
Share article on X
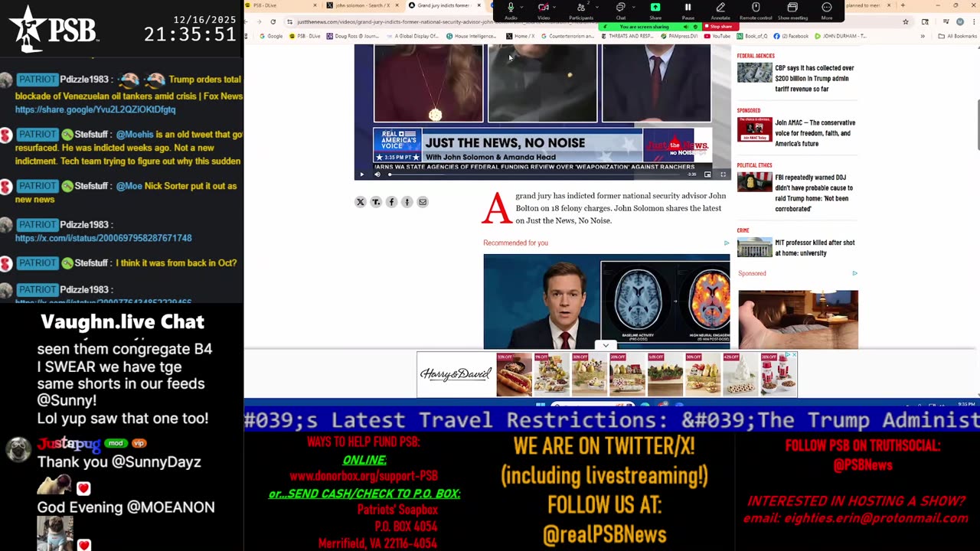(x=361, y=202)
